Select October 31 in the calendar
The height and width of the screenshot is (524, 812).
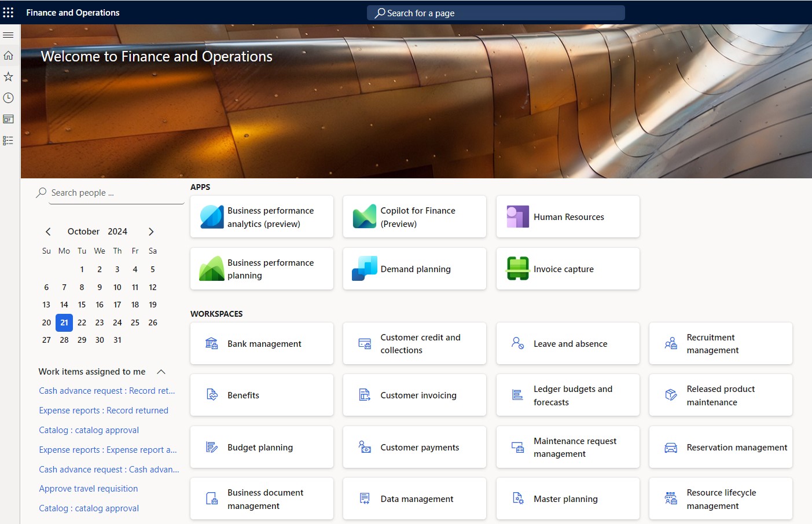coord(117,340)
